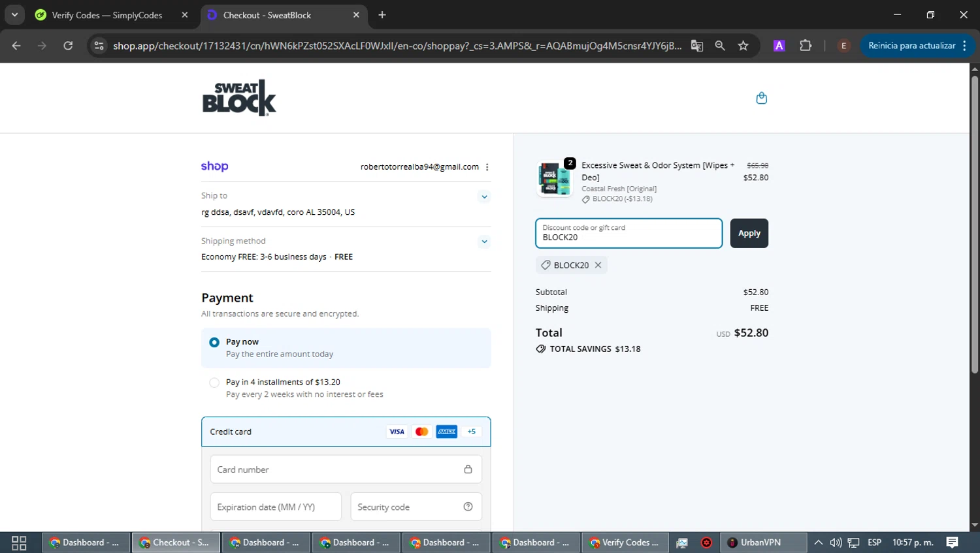This screenshot has height=553, width=980.
Task: Click the Security code field
Action: [x=416, y=507]
